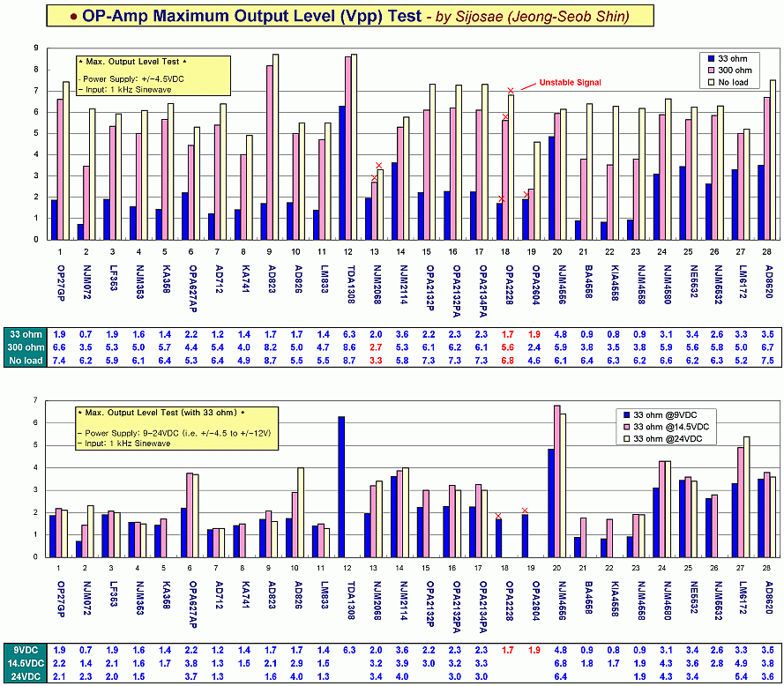Click BA4558 label under the bottom chart
This screenshot has height=686, width=784.
pos(587,599)
